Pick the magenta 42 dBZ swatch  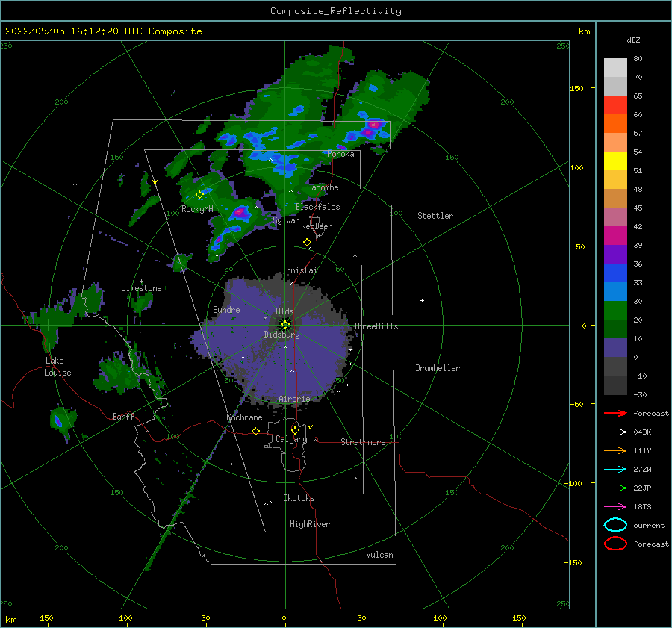pos(615,235)
